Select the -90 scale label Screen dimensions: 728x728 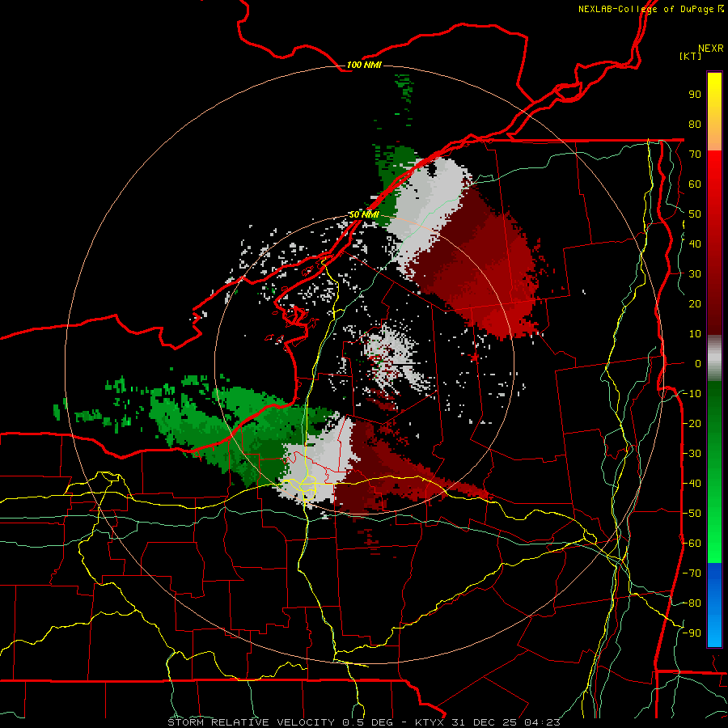pos(692,633)
